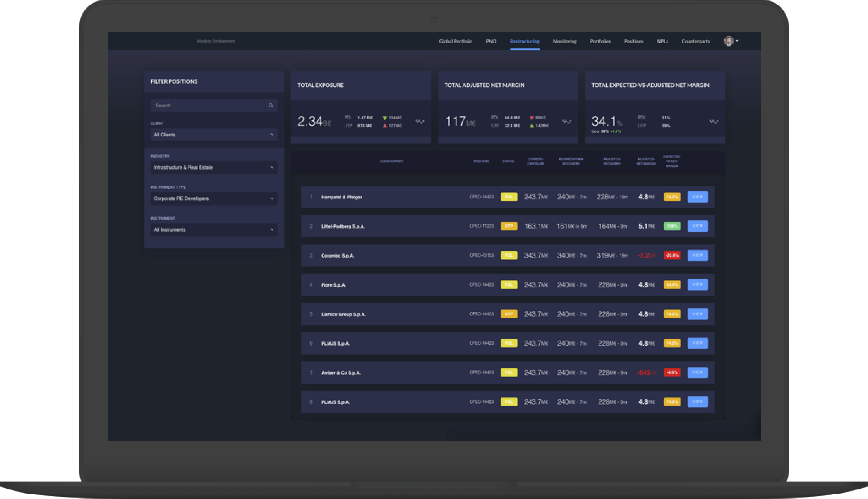Click View button for Hampstel & Pfeiger
This screenshot has height=499, width=868.
coord(697,197)
